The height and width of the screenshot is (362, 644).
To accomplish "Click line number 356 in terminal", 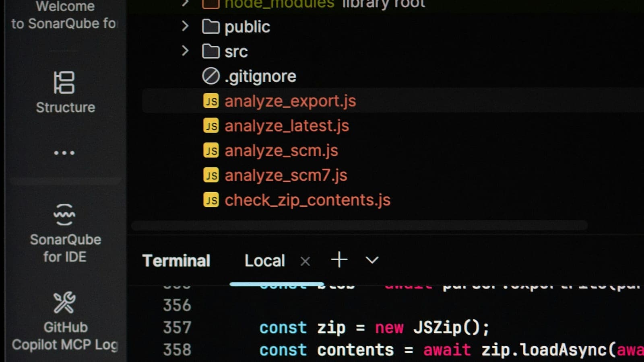I will (x=177, y=305).
